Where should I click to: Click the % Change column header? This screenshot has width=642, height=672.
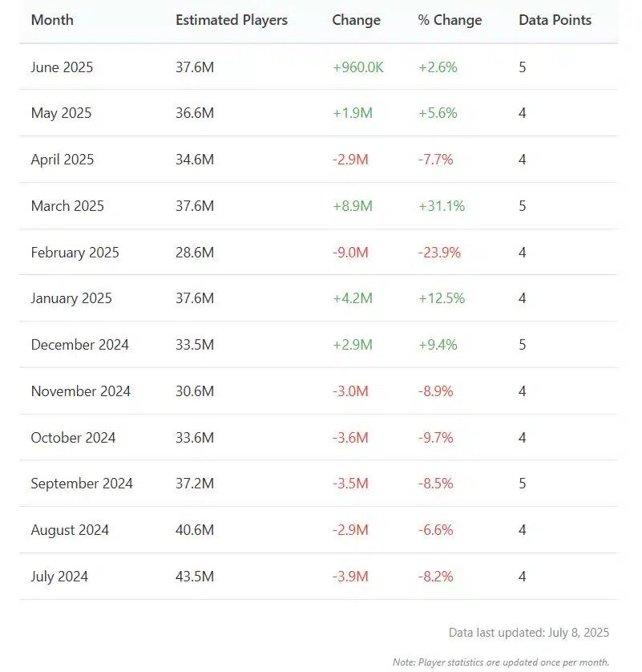click(450, 20)
